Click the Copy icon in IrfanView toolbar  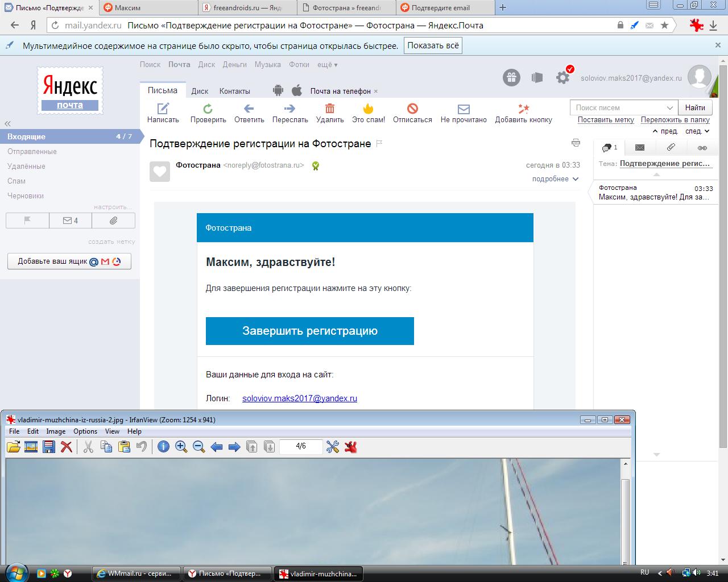click(106, 447)
